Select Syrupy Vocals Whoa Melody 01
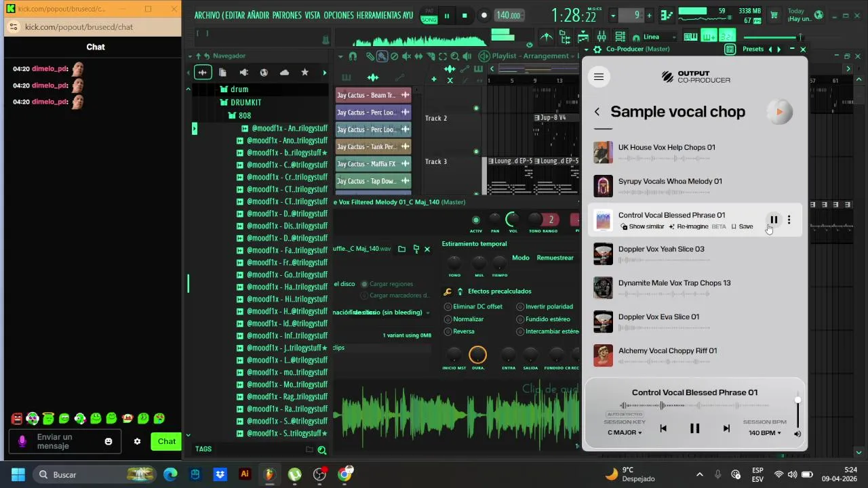 click(x=694, y=186)
